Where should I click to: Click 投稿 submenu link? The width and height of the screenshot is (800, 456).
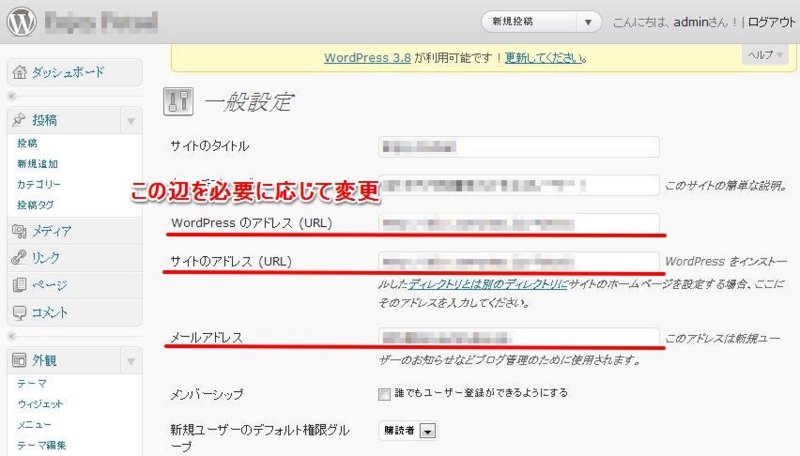pyautogui.click(x=27, y=143)
